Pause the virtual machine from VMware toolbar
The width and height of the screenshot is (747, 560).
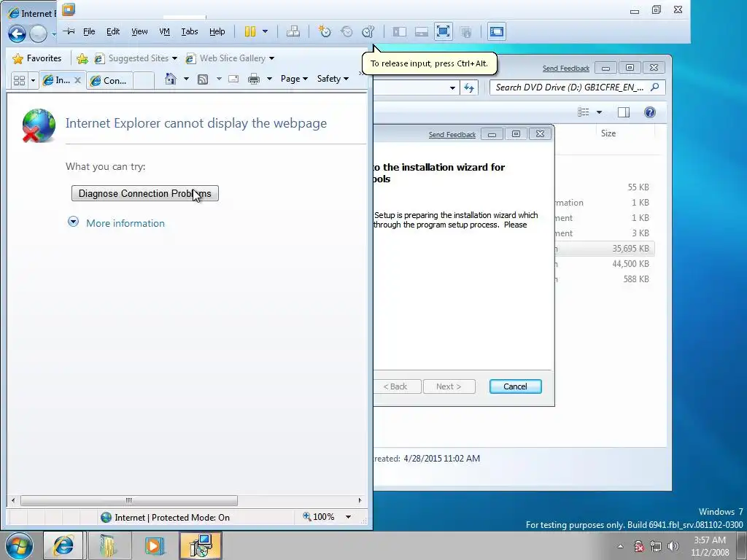pyautogui.click(x=250, y=31)
